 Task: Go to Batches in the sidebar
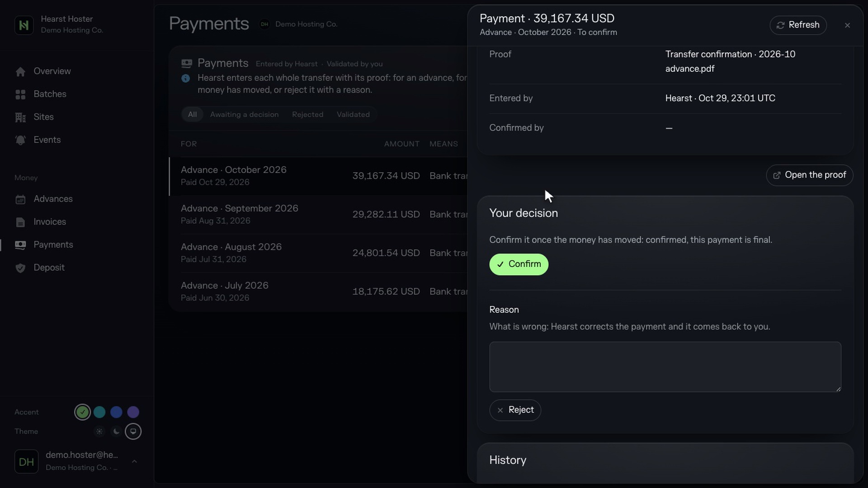[x=50, y=94]
